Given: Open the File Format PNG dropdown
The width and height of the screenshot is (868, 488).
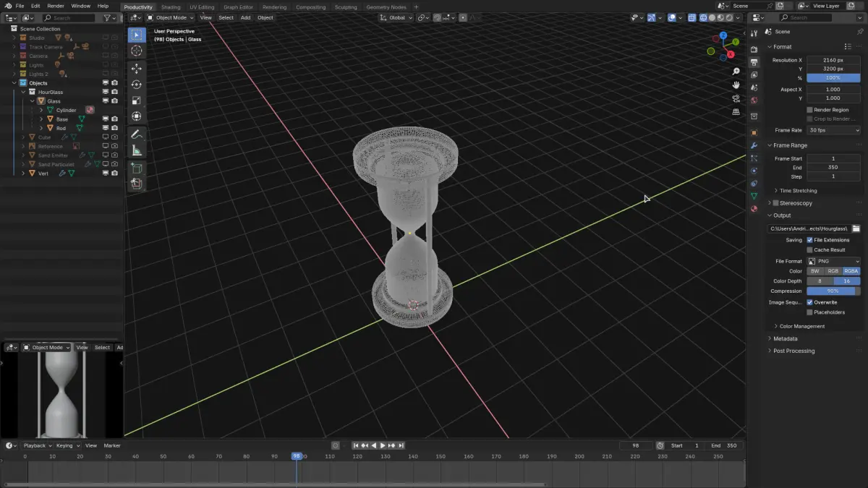Looking at the screenshot, I should pos(833,261).
